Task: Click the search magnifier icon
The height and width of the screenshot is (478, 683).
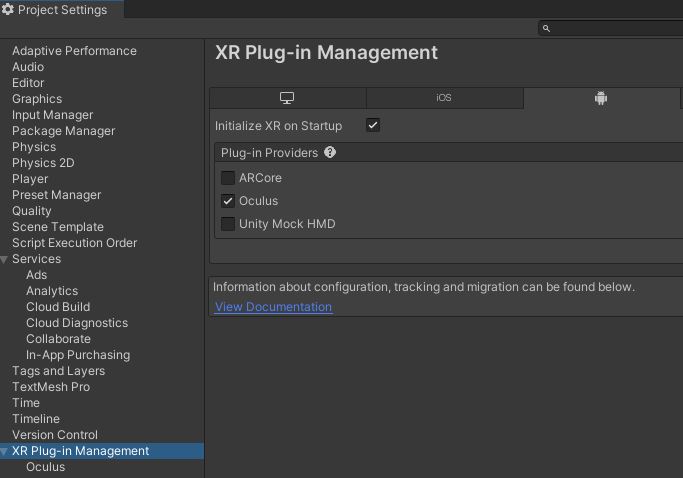Action: click(546, 28)
